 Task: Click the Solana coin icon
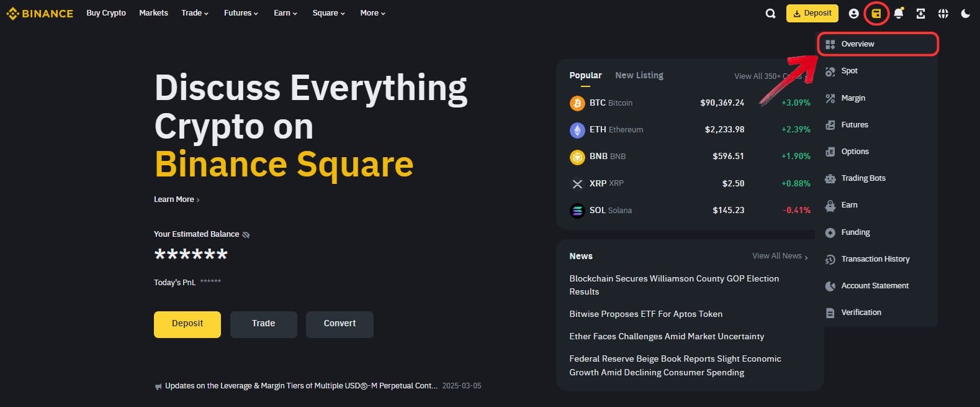pos(577,211)
